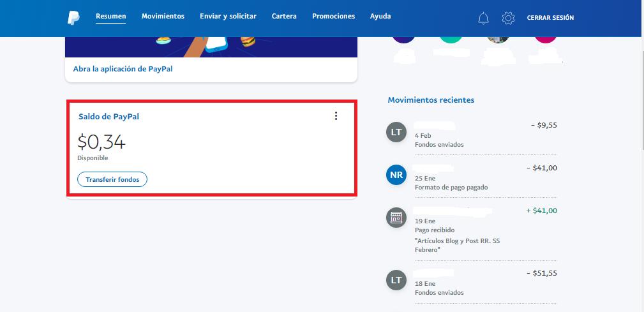644x312 pixels.
Task: Click the Pago recibido entry text
Action: (435, 230)
